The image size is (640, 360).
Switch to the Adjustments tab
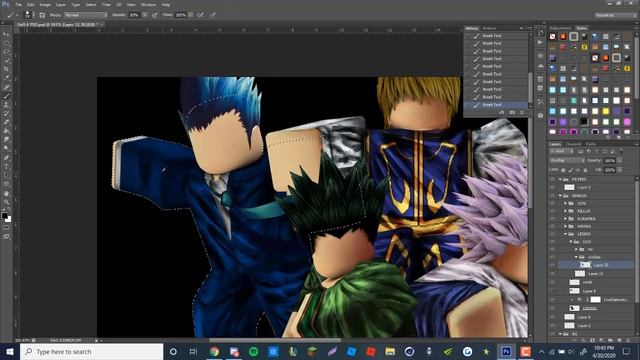point(560,28)
